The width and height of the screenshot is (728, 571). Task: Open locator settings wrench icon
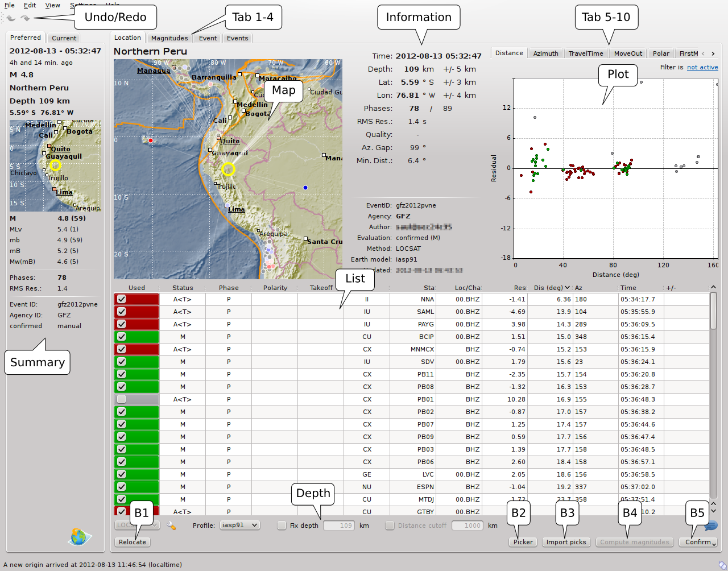click(171, 526)
